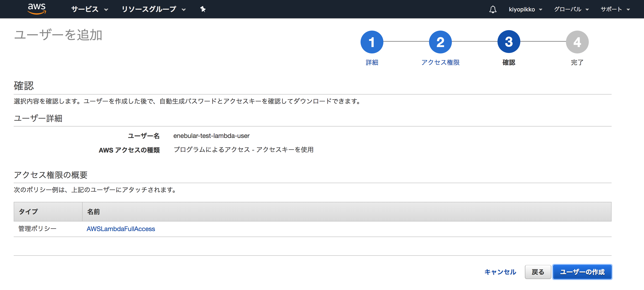
Task: Click the AWS logo home icon
Action: (x=37, y=9)
